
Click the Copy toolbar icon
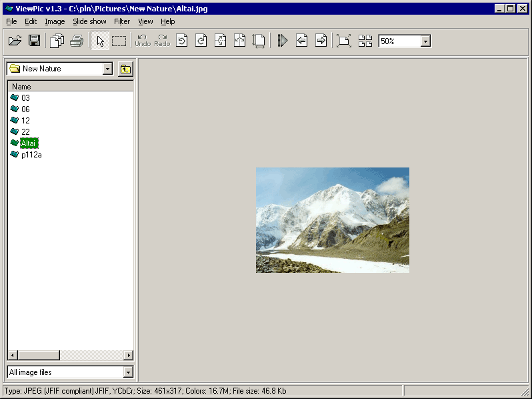pos(57,41)
